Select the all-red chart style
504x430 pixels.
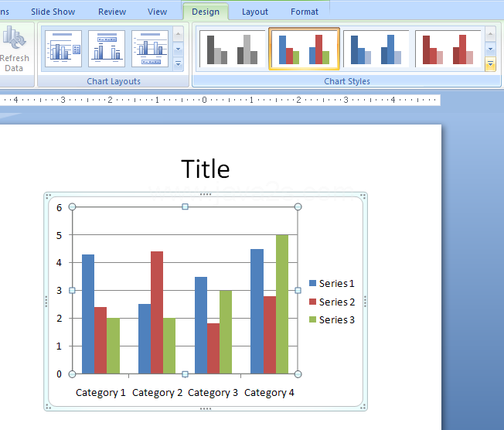tap(448, 49)
